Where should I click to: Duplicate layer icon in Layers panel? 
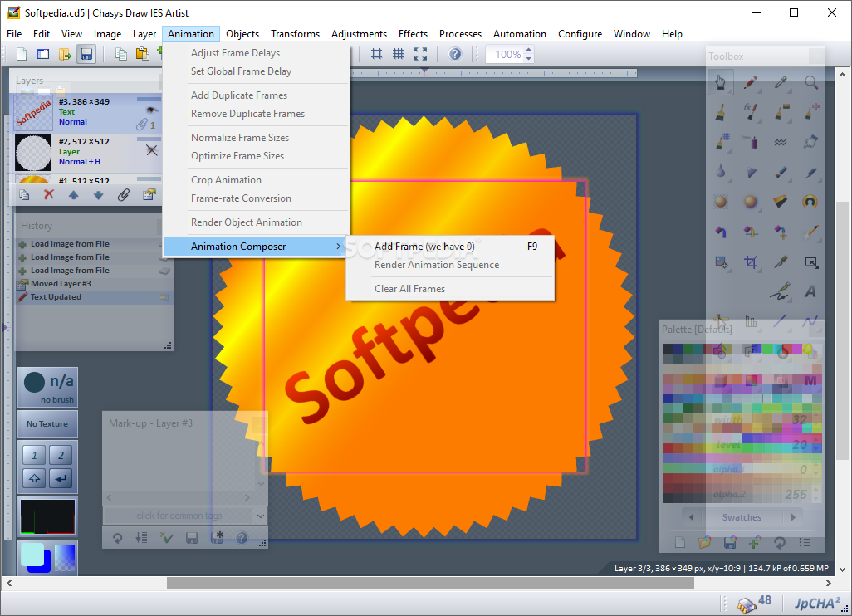click(24, 194)
